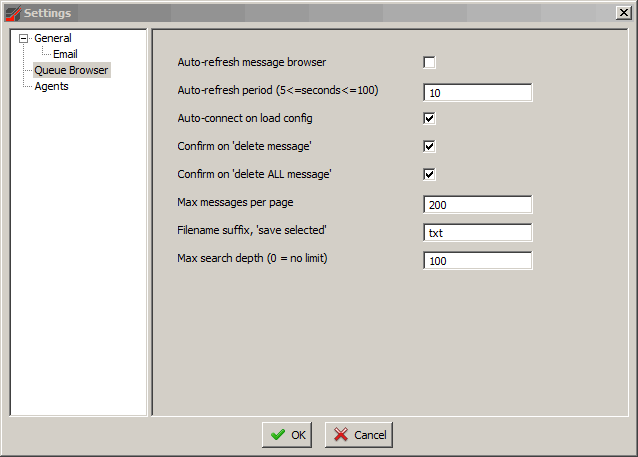Uncheck Auto-connect on load config
Viewport: 638px width, 457px height.
pyautogui.click(x=429, y=118)
